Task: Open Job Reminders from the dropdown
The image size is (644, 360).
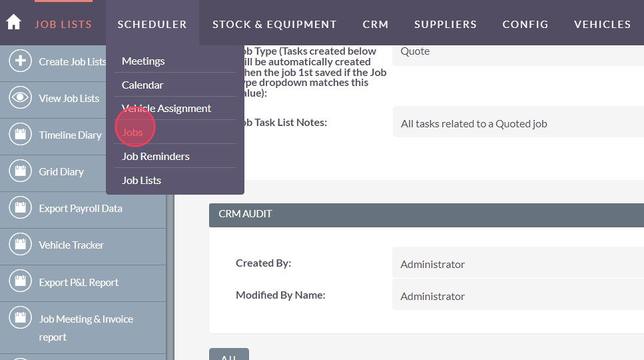Action: (x=156, y=156)
